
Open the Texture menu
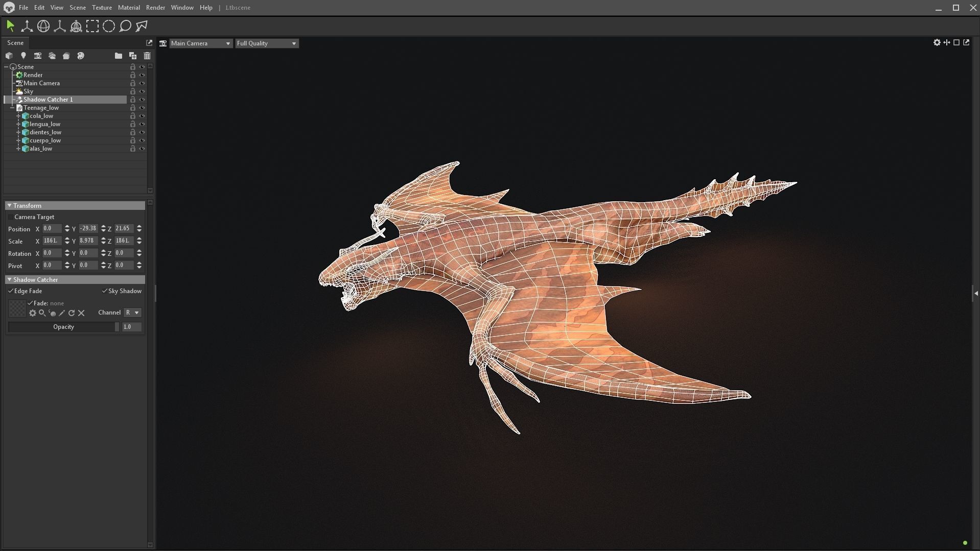click(x=102, y=8)
